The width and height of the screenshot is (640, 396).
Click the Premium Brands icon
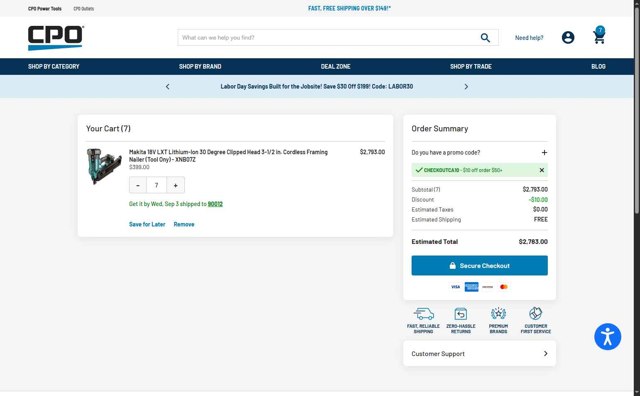(498, 314)
